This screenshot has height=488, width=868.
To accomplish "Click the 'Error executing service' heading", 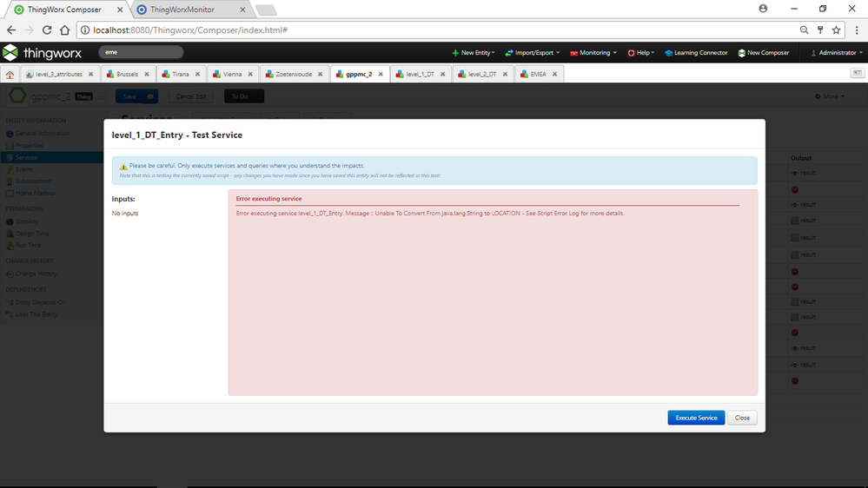I will (268, 199).
